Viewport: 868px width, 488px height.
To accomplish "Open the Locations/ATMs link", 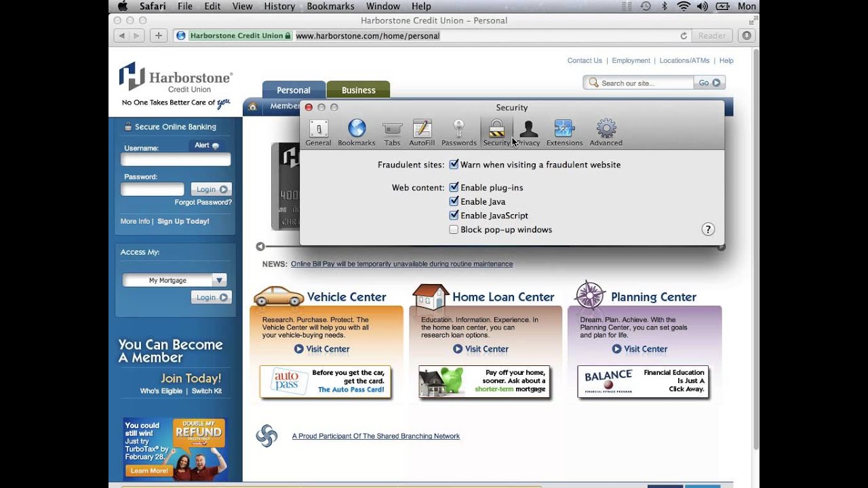I will (x=684, y=60).
